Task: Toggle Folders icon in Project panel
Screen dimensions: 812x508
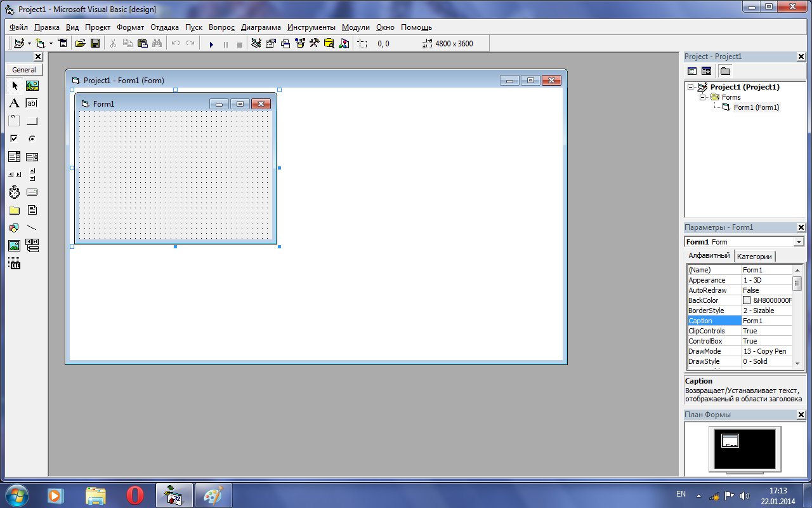Action: 725,71
